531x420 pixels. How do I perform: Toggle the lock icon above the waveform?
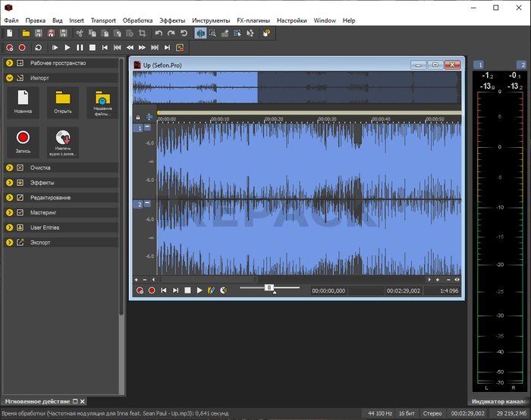coord(138,118)
